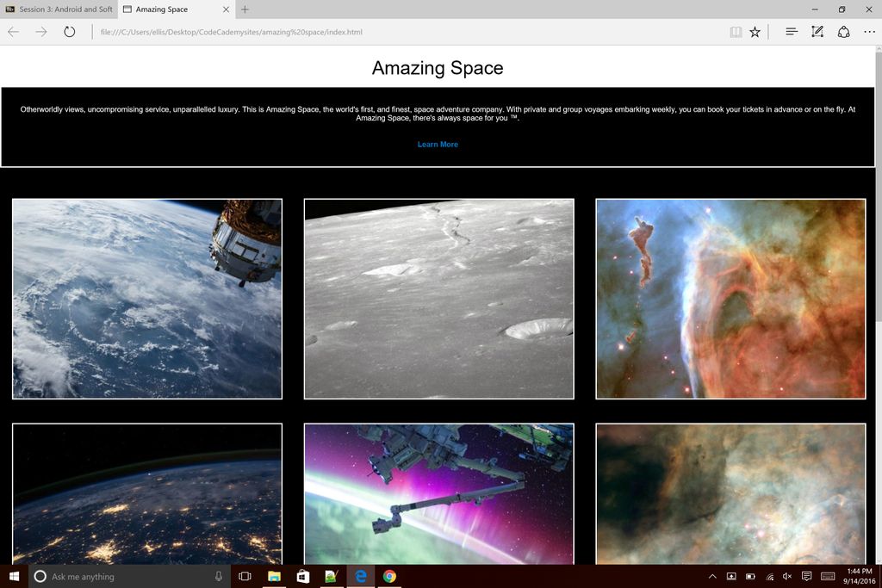Launch Chrome from the taskbar
The height and width of the screenshot is (588, 882).
click(x=389, y=576)
